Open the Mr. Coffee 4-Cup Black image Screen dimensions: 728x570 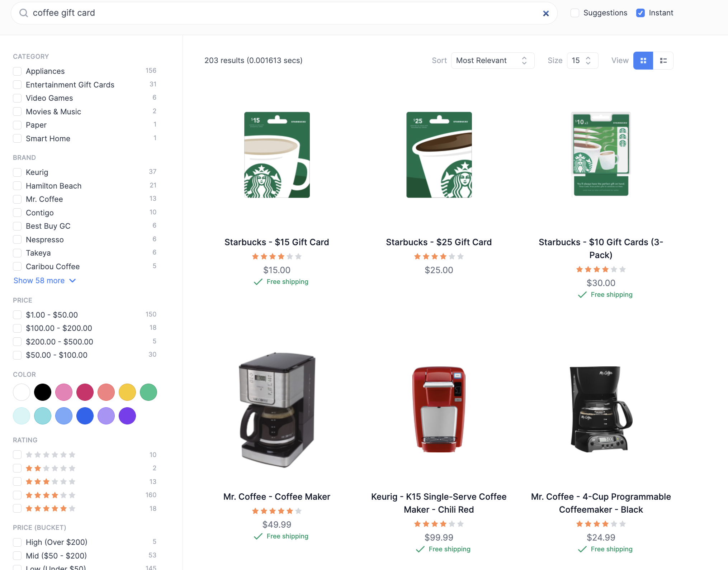click(x=601, y=409)
